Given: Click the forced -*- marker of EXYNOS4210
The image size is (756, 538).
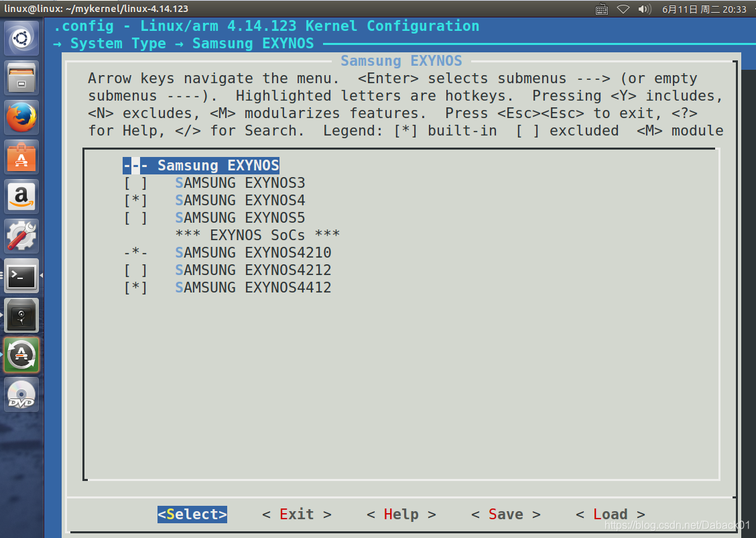Looking at the screenshot, I should 135,252.
